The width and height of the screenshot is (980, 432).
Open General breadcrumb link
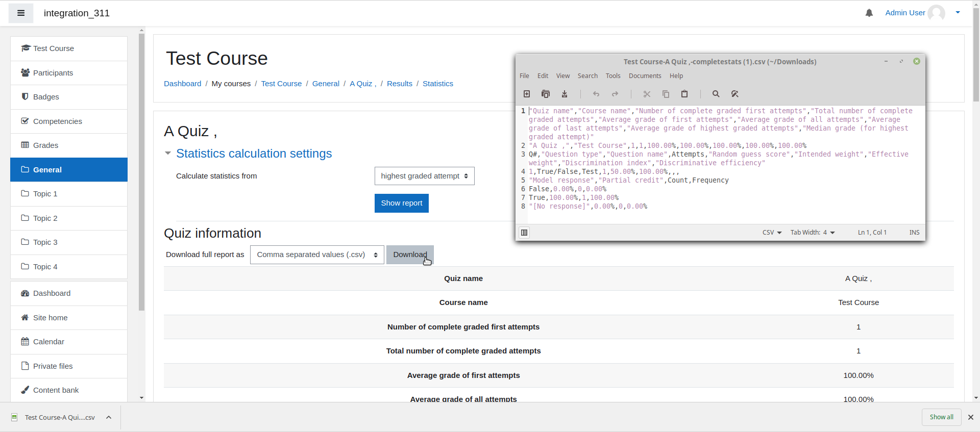[x=326, y=84]
